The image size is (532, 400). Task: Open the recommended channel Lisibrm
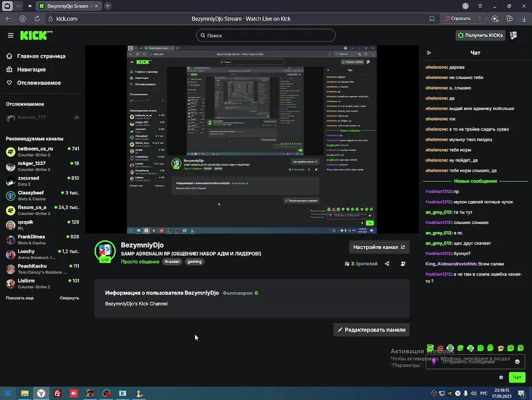42,283
